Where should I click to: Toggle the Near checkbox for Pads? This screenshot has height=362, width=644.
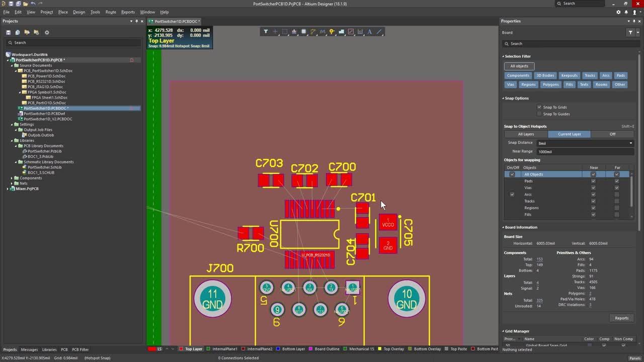pyautogui.click(x=593, y=181)
